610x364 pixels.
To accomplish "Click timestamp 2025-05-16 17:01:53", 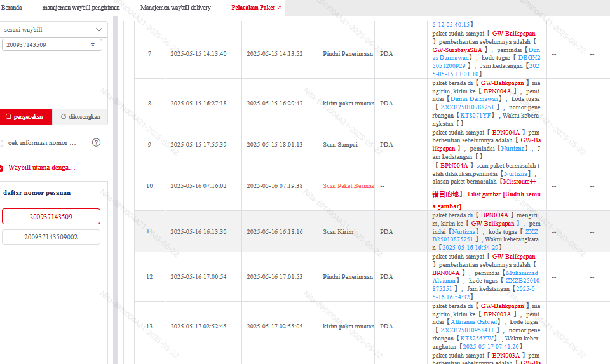I will (274, 276).
